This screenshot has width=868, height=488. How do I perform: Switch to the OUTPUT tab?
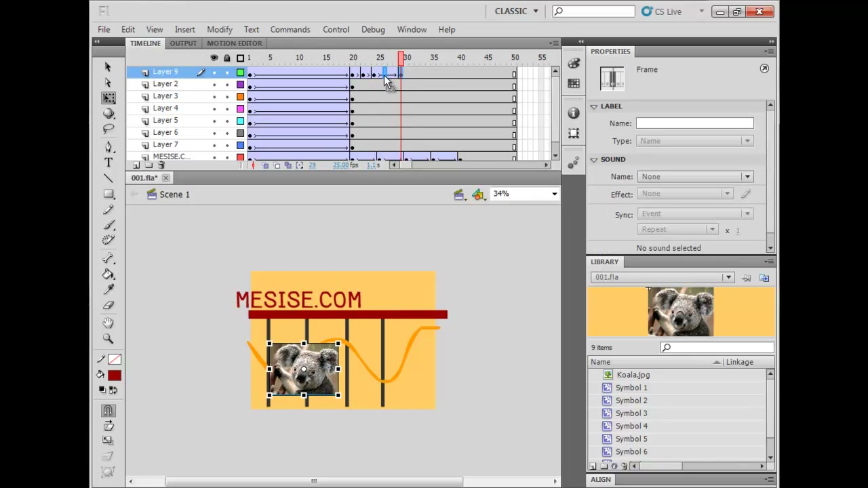tap(183, 43)
